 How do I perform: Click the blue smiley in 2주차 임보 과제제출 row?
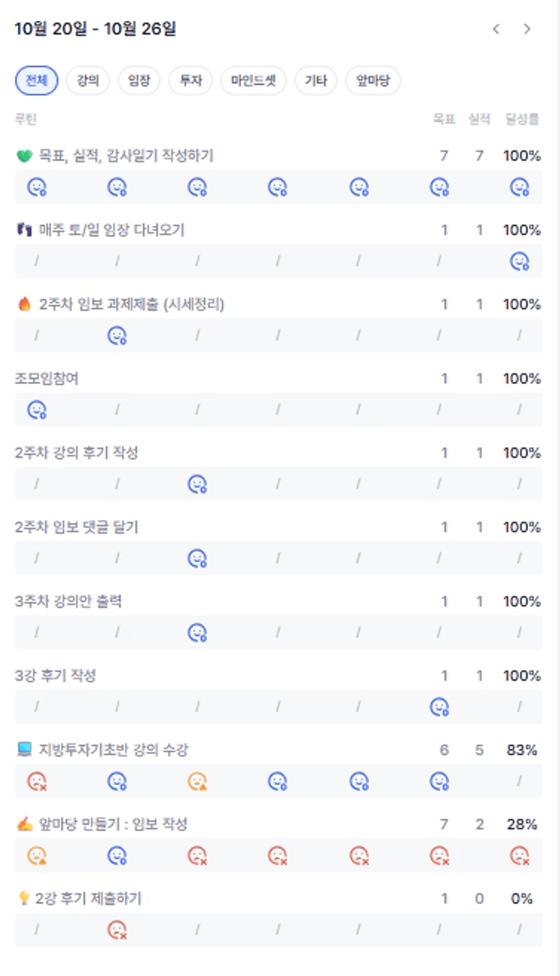117,335
